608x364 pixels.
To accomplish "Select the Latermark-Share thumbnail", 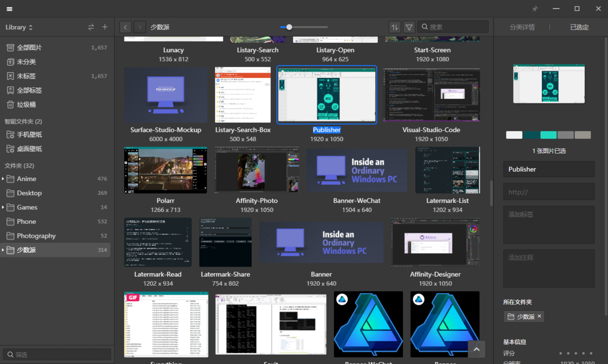I will (x=225, y=242).
